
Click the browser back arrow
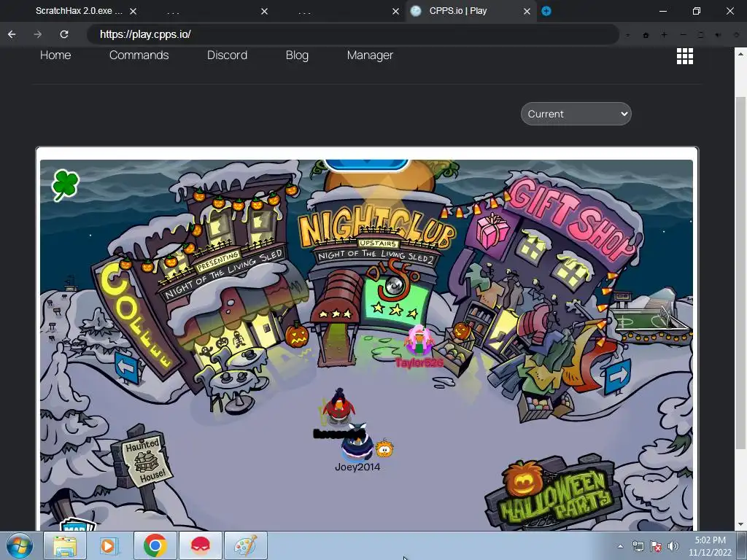click(x=12, y=34)
